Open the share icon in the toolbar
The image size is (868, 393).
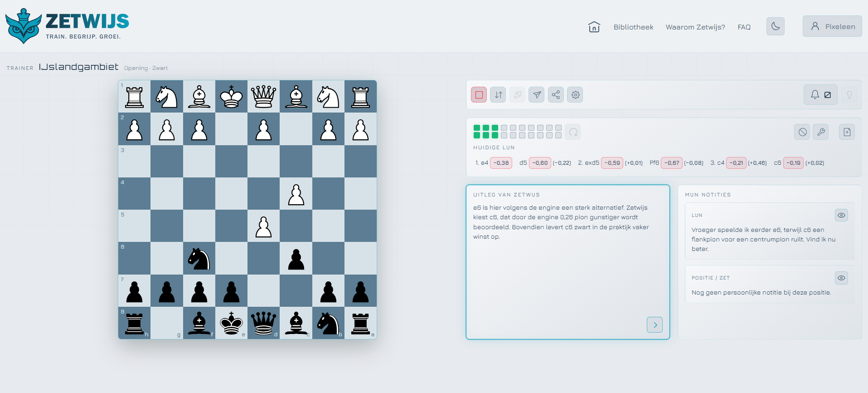click(x=556, y=95)
